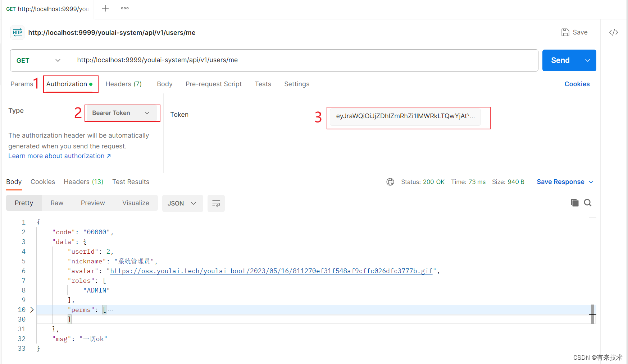This screenshot has height=364, width=628.
Task: Open the Cookies link on the right
Action: click(x=577, y=84)
